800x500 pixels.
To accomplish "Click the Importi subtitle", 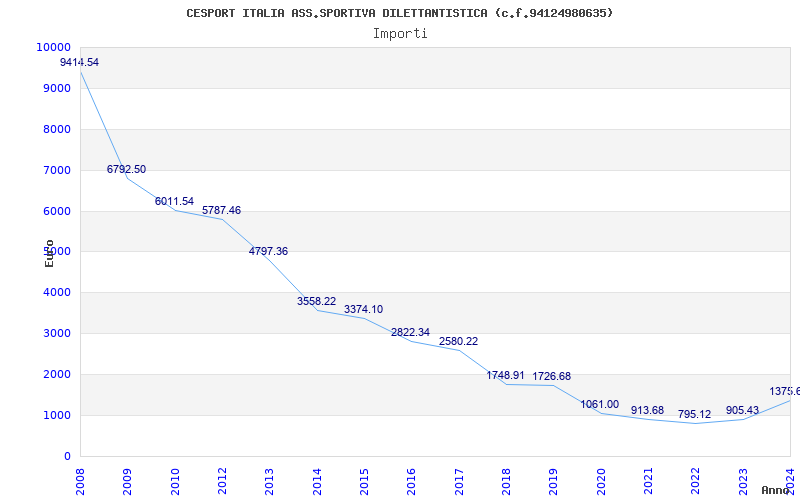I will coord(400,34).
